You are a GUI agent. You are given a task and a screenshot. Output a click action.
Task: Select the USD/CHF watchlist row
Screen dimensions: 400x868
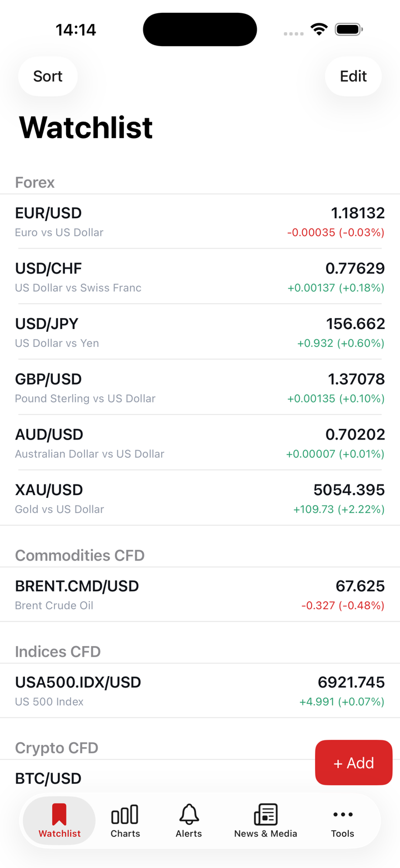click(x=200, y=276)
